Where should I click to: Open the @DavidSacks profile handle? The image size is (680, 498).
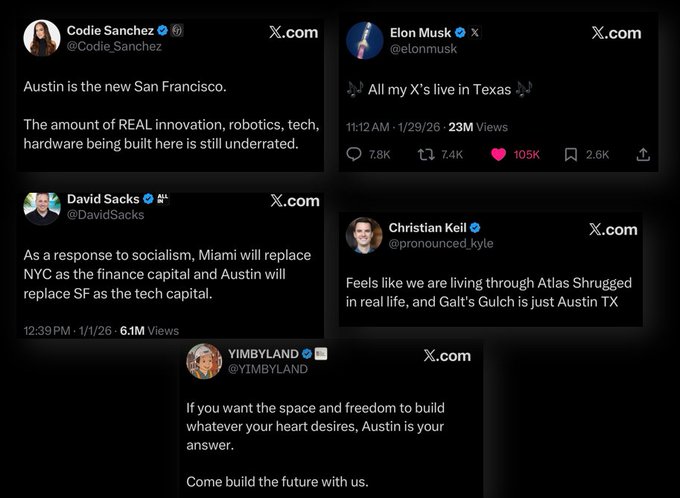coord(105,214)
